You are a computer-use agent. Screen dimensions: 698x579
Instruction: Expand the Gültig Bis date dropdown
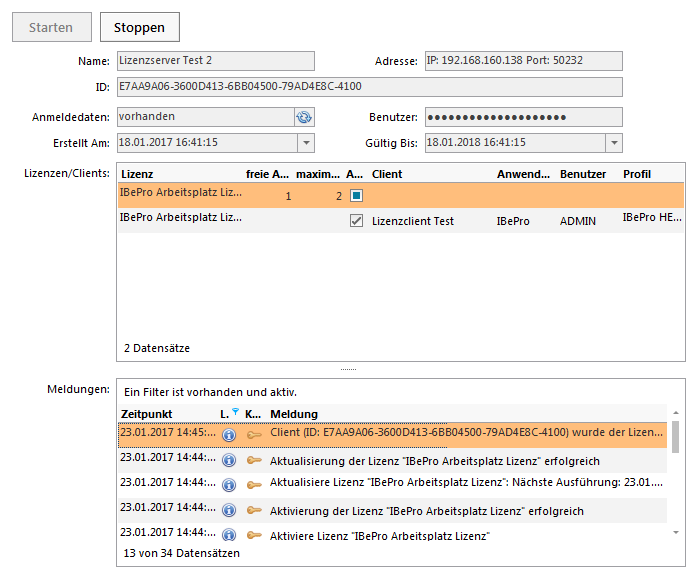[x=613, y=143]
